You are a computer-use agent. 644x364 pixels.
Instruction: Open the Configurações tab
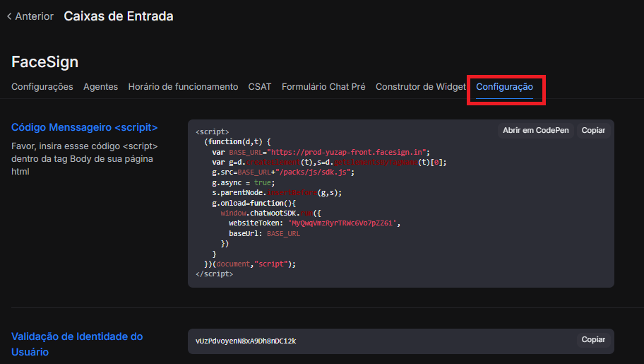coord(42,87)
